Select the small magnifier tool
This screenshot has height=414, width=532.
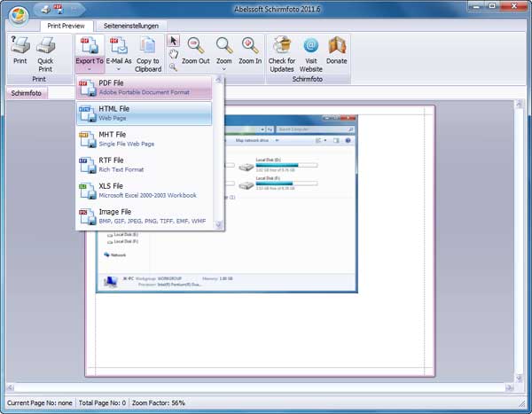tap(173, 66)
